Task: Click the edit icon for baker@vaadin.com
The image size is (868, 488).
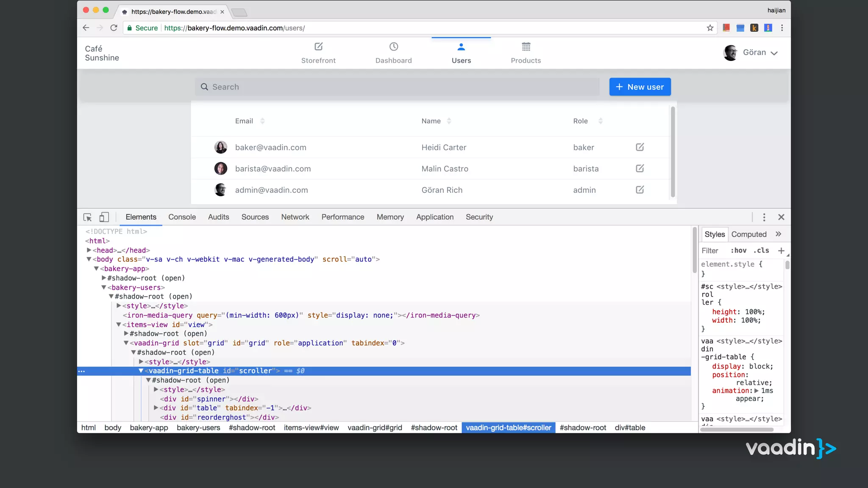Action: pos(640,147)
